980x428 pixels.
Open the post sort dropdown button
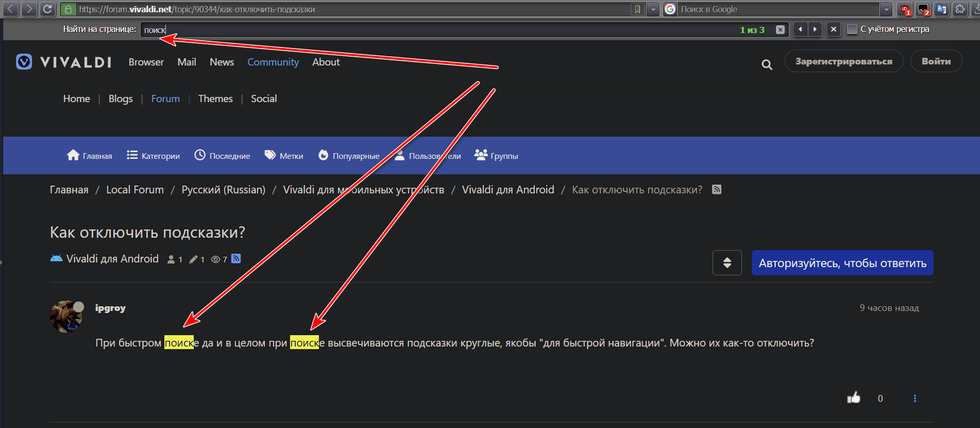(x=727, y=262)
